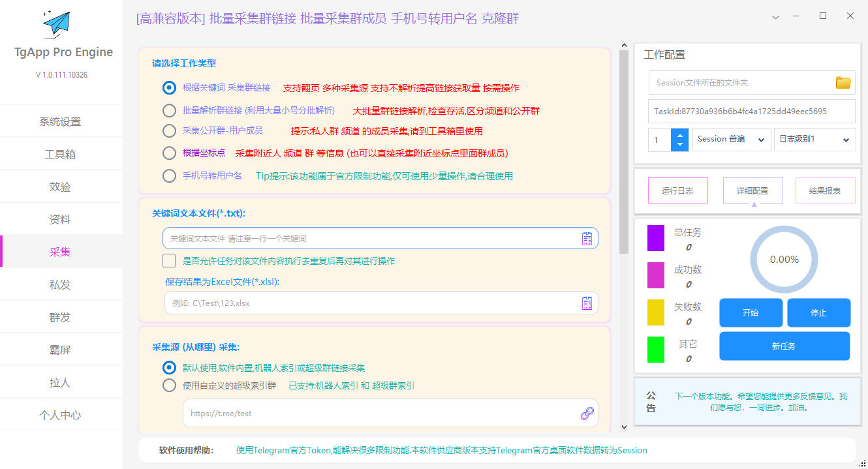Click the purple 总任务 color swatch

point(655,238)
